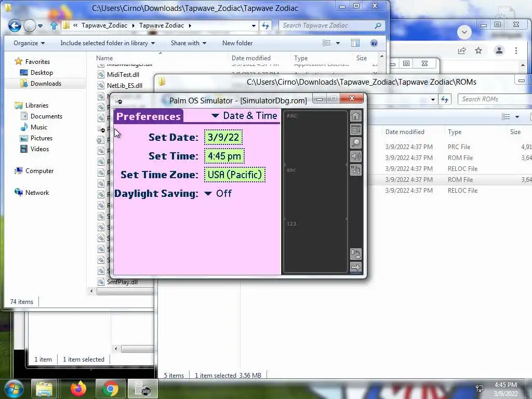Tap the Home icon in Palm simulator
532x399 pixels.
pos(355,116)
